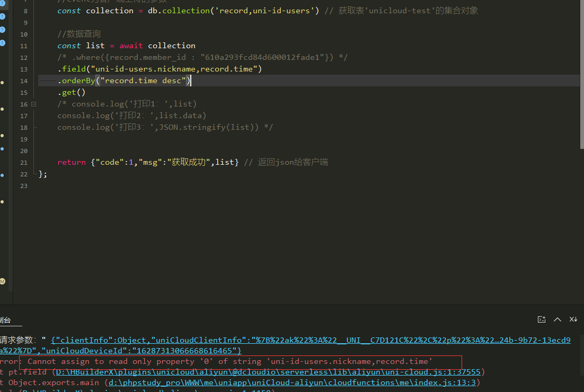Screen dimensions: 584x392
Task: Click the console export icon left of the chevron
Action: click(x=542, y=319)
